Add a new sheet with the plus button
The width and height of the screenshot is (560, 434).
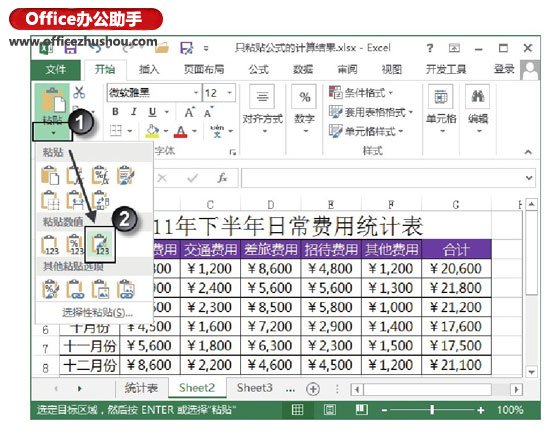pyautogui.click(x=313, y=389)
